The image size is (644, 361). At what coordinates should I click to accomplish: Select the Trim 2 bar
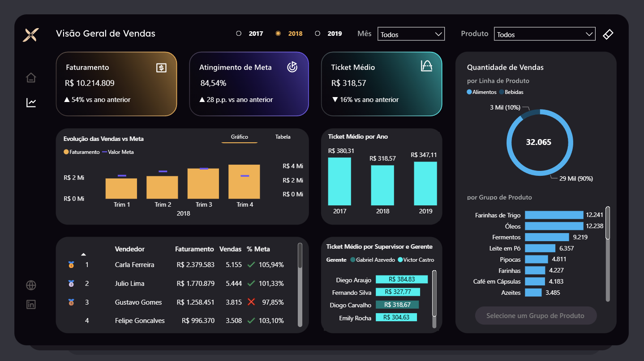[163, 187]
